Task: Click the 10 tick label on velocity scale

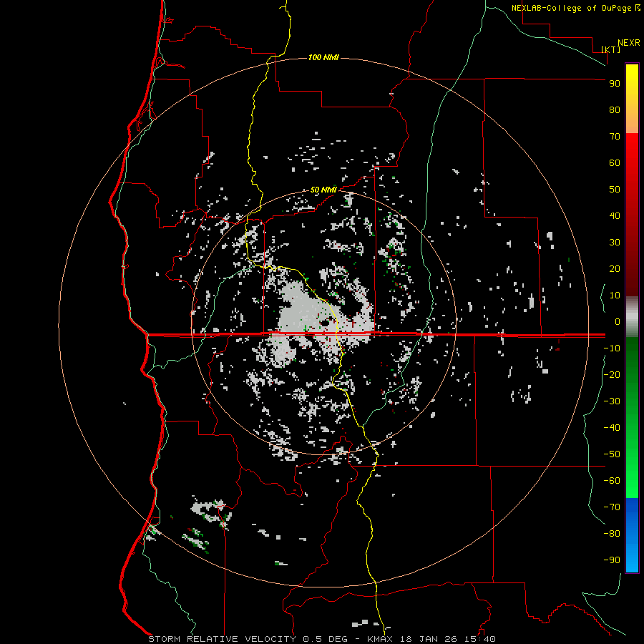Action: 615,296
